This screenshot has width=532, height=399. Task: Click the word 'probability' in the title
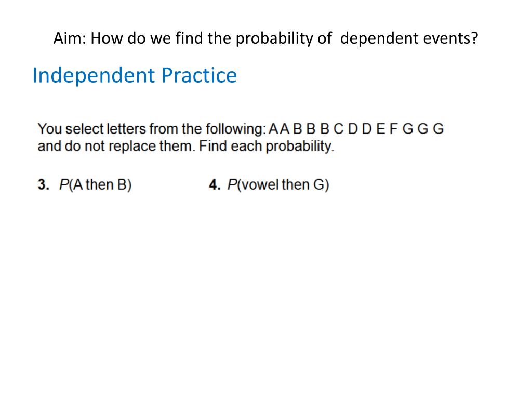pyautogui.click(x=274, y=38)
